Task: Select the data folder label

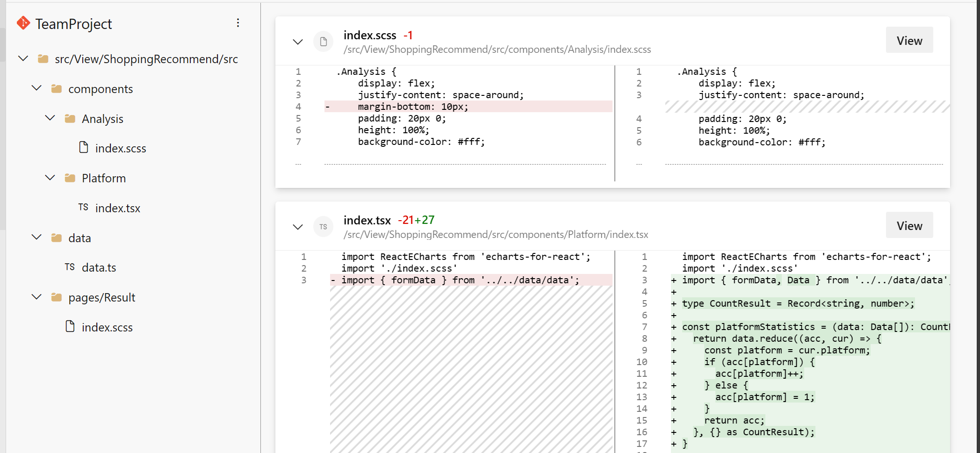Action: point(79,238)
